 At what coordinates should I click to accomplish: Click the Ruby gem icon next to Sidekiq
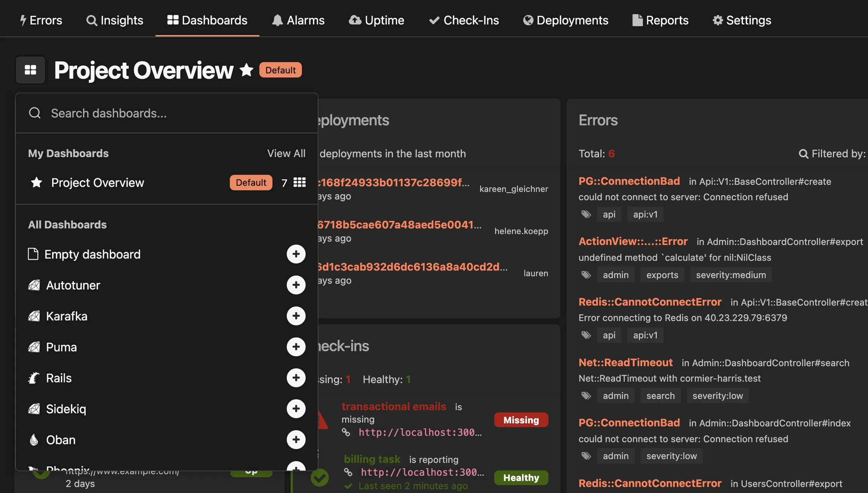[34, 409]
